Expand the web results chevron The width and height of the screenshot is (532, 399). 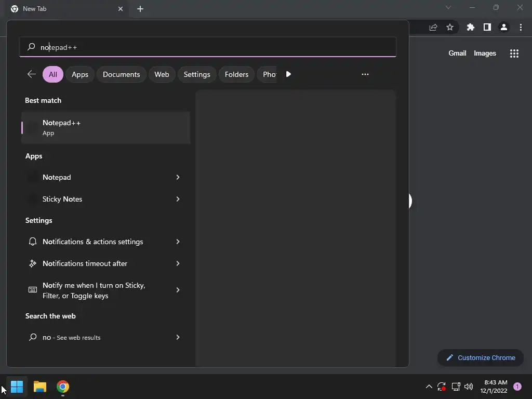(x=178, y=337)
